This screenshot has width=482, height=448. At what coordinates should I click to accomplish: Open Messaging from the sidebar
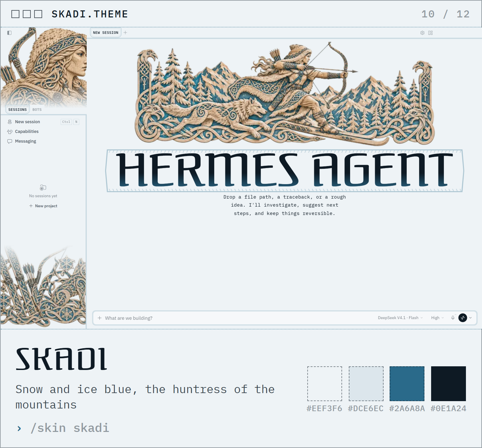(x=44, y=141)
